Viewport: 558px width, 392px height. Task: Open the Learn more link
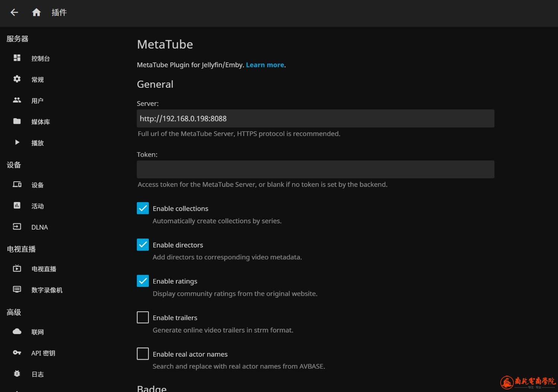tap(265, 65)
